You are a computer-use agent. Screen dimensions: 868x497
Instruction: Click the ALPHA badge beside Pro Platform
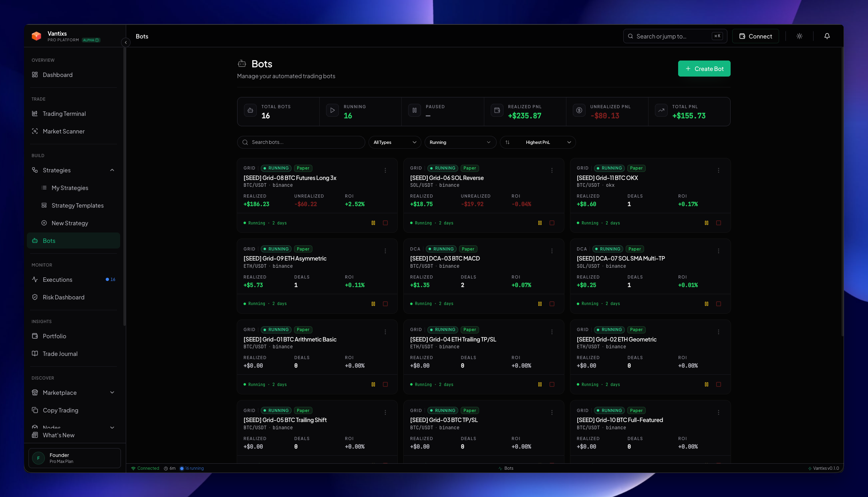point(91,40)
